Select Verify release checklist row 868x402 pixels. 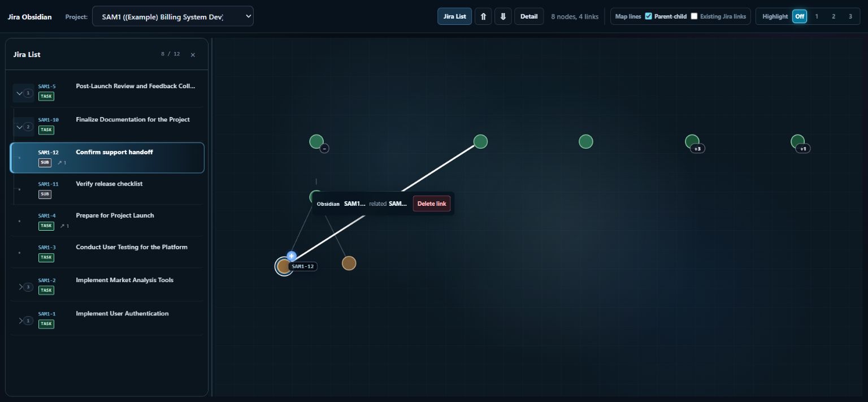tap(107, 189)
